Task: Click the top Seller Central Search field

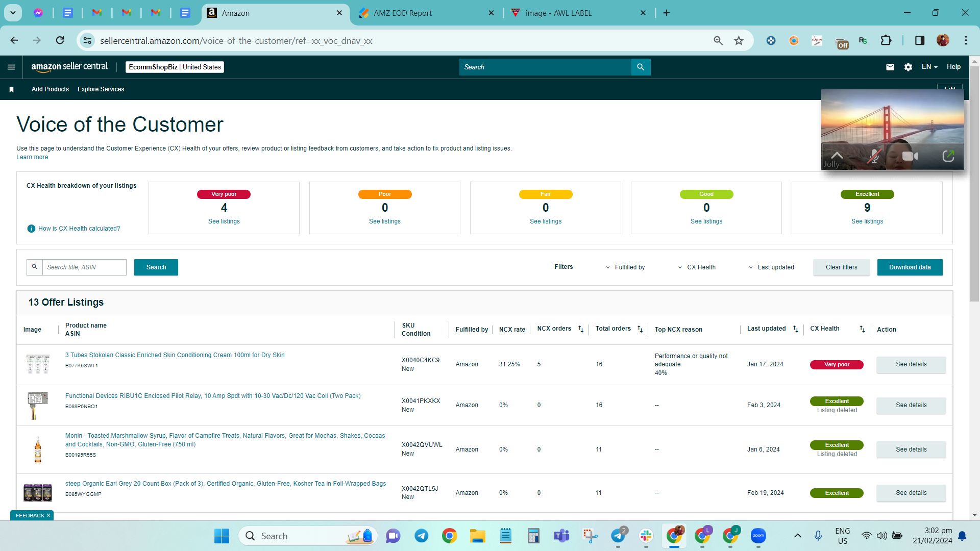Action: tap(545, 67)
